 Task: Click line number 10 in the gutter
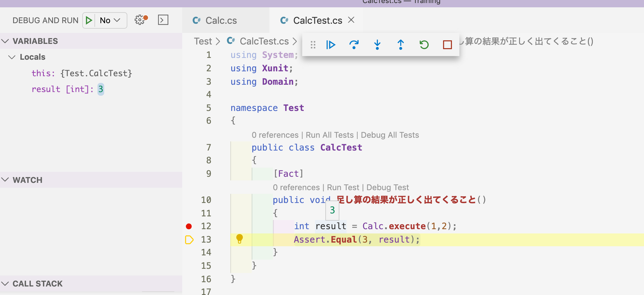(x=206, y=200)
